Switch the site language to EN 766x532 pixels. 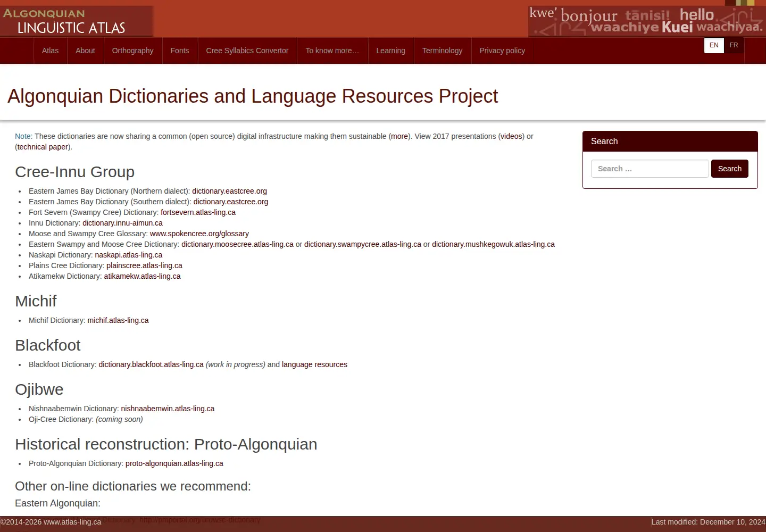point(714,45)
